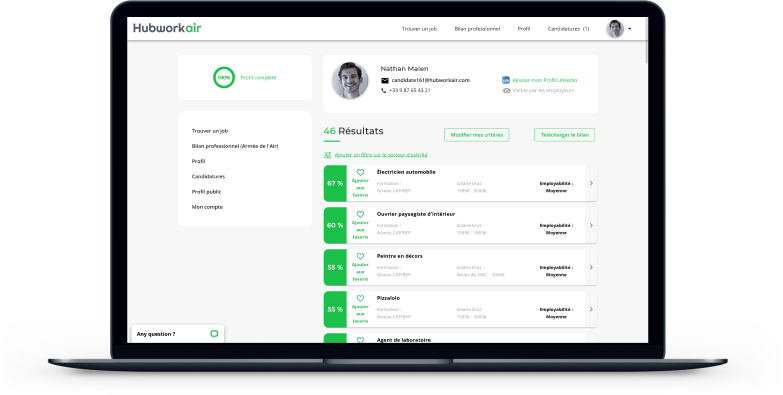Expand Ouvrier paysagiste d'intérieur with right chevron
This screenshot has width=783, height=395.
[591, 225]
